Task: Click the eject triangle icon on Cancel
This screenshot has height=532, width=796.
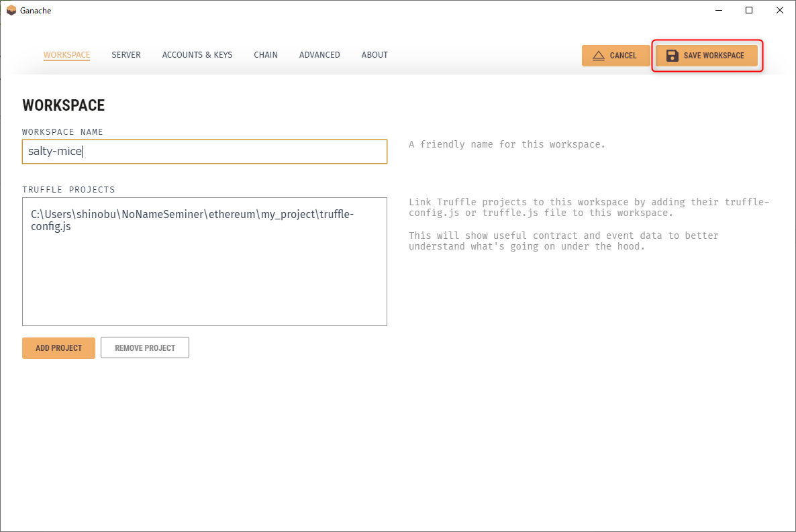Action: point(599,56)
